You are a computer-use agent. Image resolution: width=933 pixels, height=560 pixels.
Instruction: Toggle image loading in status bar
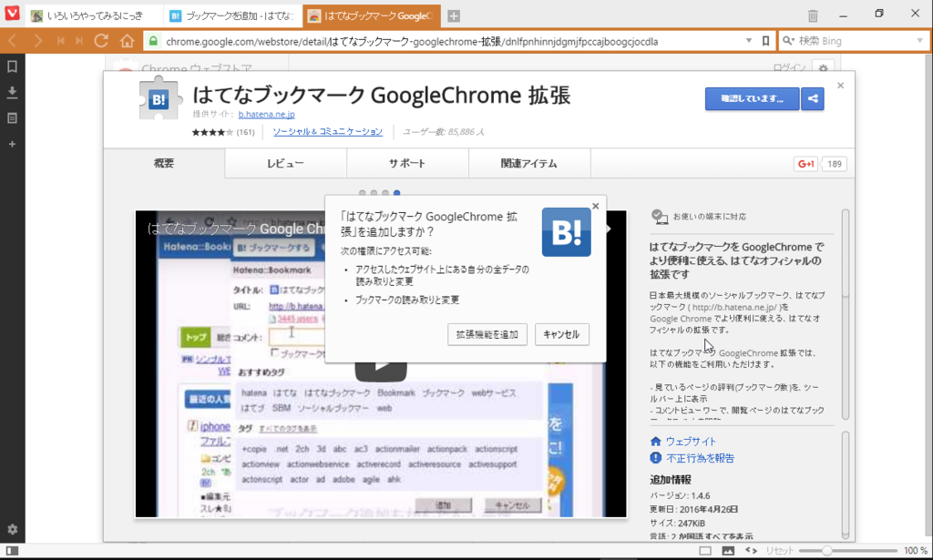point(728,551)
